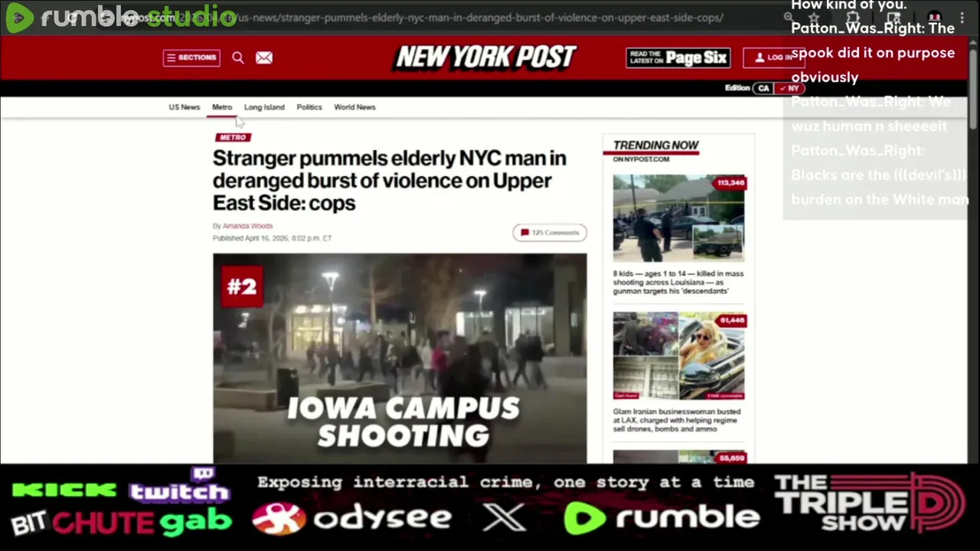Image resolution: width=980 pixels, height=551 pixels.
Task: Select the NY edition option
Action: click(x=789, y=88)
